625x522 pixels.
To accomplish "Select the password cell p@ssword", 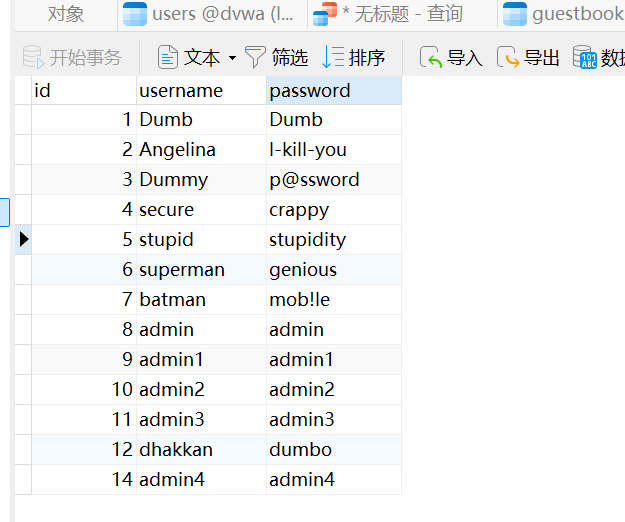I will pos(334,180).
